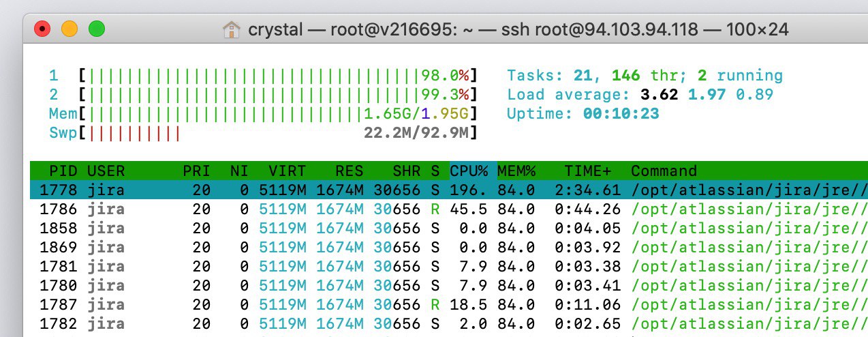Select the process row with PID 1869
The height and width of the screenshot is (337, 868).
pos(449,247)
